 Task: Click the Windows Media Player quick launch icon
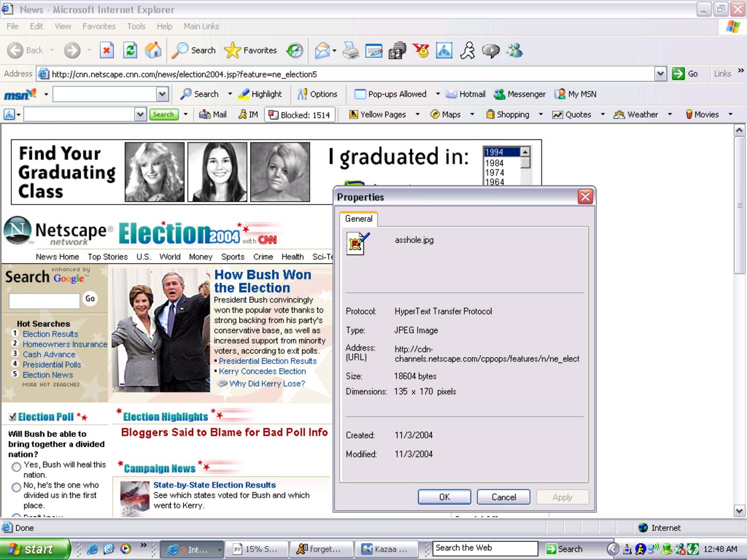tap(125, 549)
